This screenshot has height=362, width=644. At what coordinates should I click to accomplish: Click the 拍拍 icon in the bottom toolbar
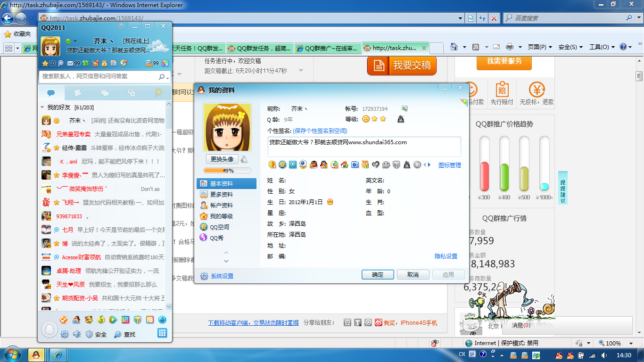click(150, 320)
